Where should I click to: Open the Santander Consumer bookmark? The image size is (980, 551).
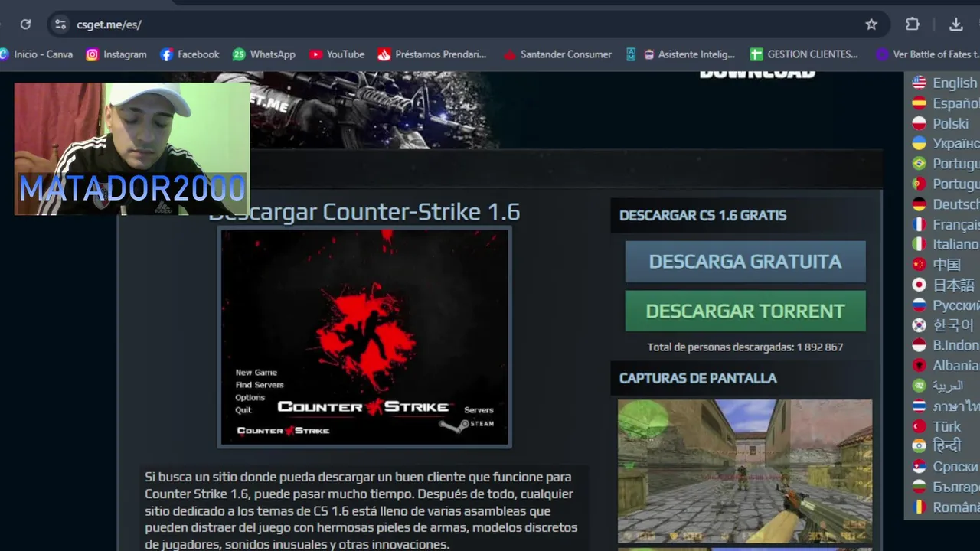[x=557, y=54]
